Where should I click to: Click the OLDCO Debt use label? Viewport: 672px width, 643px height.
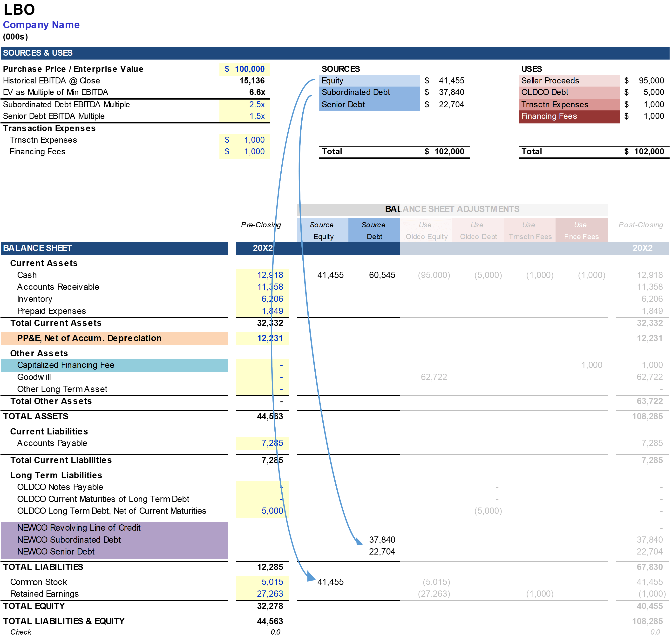pos(569,92)
